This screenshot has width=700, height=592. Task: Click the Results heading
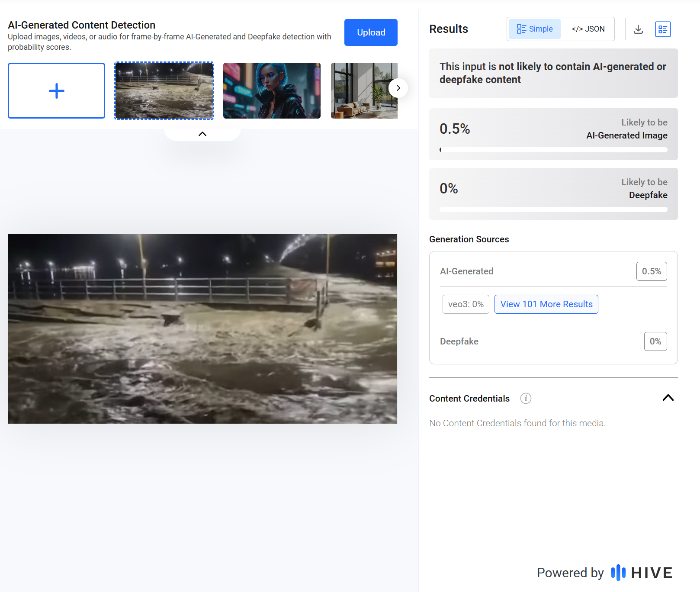tap(449, 29)
